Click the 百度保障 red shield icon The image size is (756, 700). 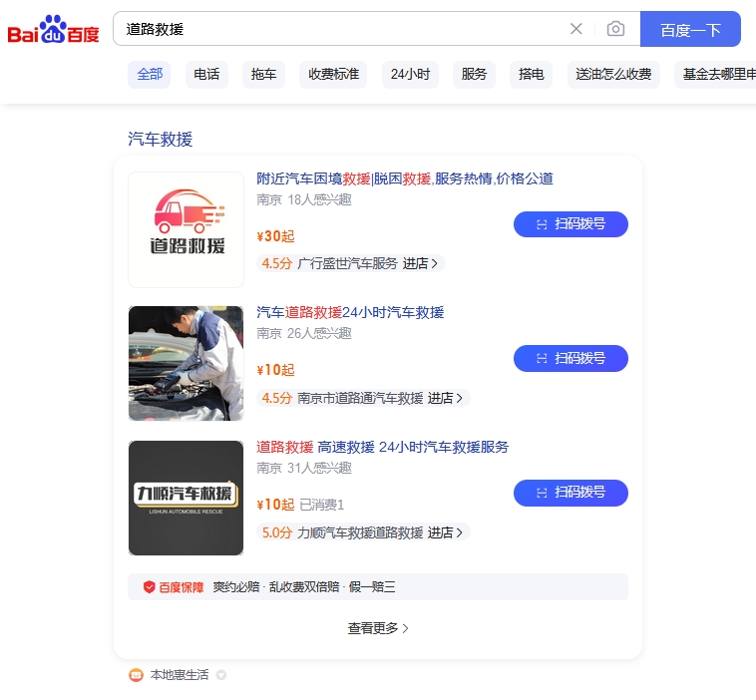[149, 586]
